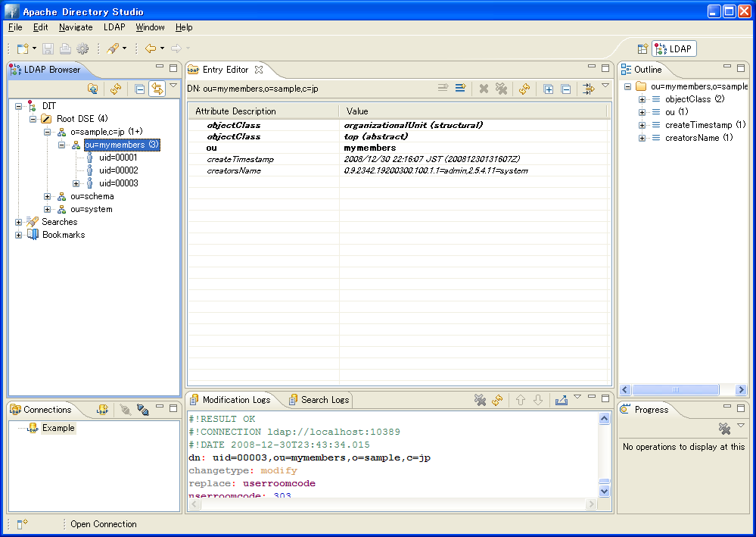Image resolution: width=756 pixels, height=537 pixels.
Task: Click Delete All Values icon in Entry Editor
Action: 502,89
